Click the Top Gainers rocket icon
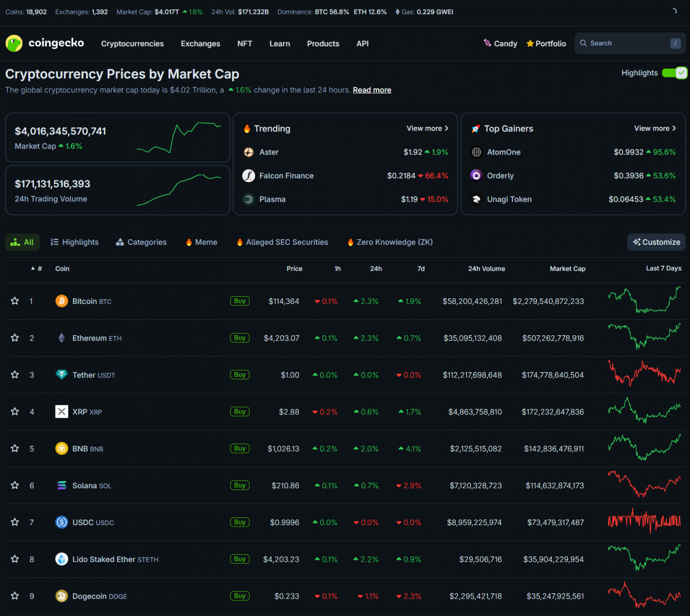 (x=475, y=128)
